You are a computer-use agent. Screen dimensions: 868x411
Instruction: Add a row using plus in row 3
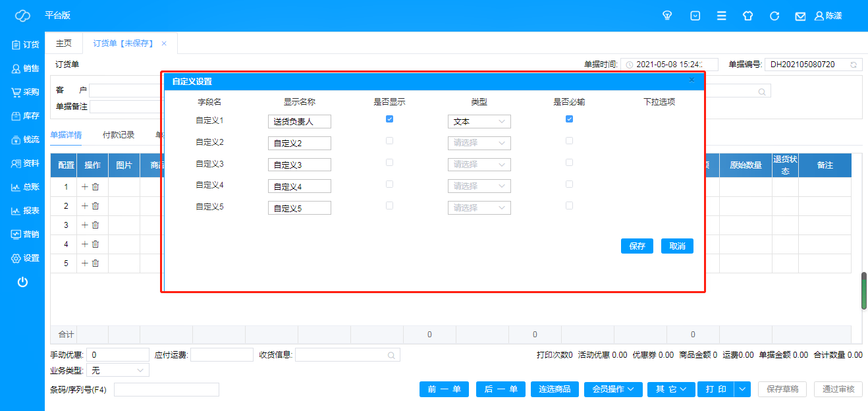click(x=84, y=225)
